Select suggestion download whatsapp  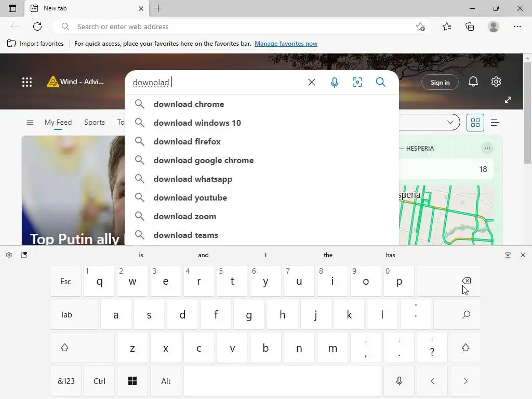(262, 179)
